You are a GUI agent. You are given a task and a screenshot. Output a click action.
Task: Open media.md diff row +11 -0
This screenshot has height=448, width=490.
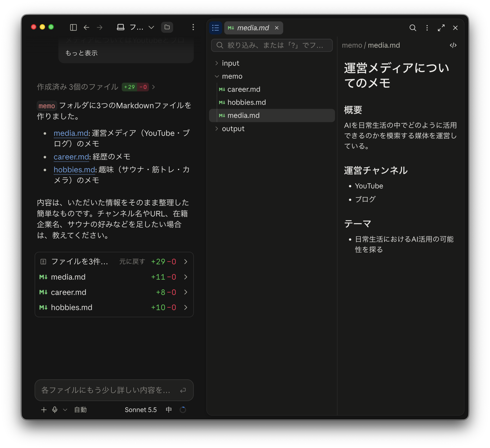point(114,277)
